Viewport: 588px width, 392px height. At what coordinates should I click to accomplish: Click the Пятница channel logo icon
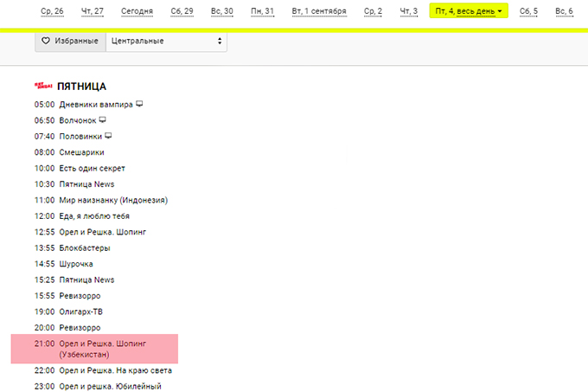pyautogui.click(x=43, y=87)
